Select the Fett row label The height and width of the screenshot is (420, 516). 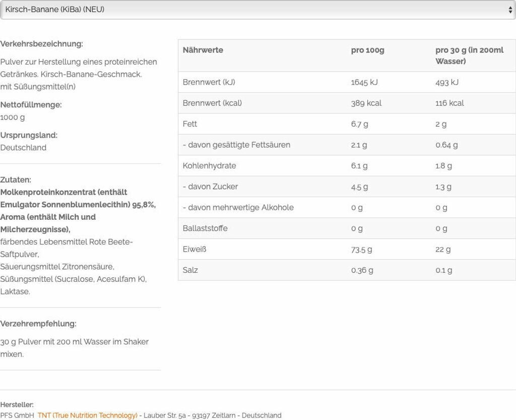pyautogui.click(x=190, y=124)
